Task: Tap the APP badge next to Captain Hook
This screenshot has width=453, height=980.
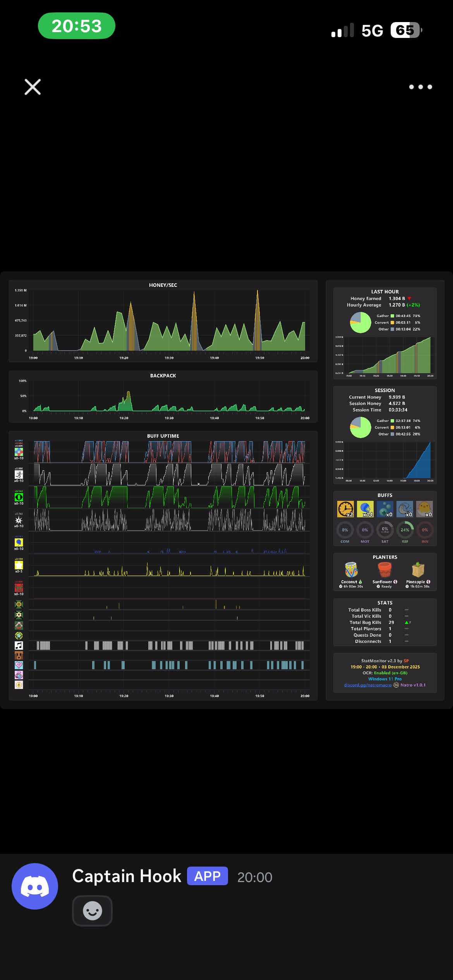Action: pos(207,876)
